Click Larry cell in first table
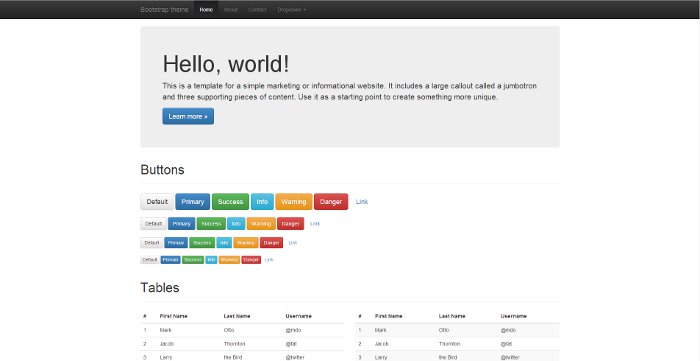The height and width of the screenshot is (361, 700). [166, 357]
